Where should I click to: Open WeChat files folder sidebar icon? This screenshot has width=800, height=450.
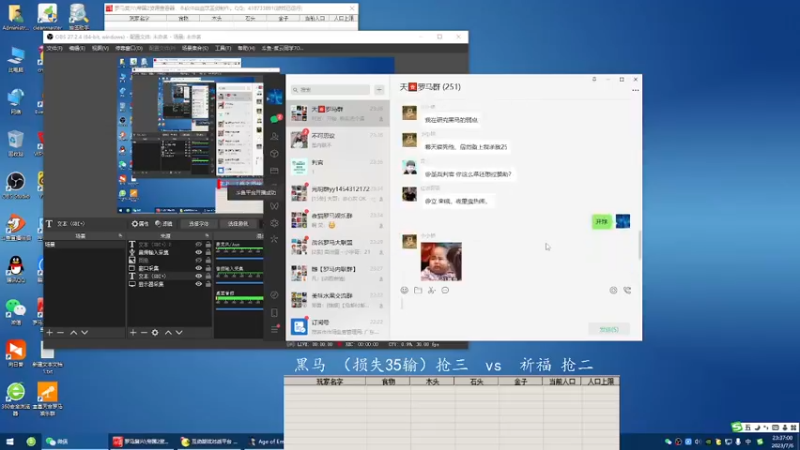(274, 171)
